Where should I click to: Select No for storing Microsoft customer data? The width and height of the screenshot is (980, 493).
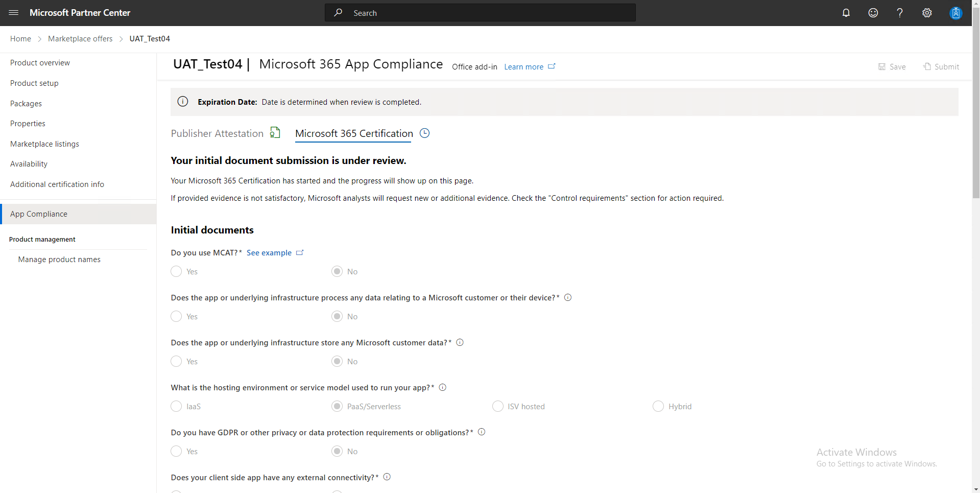coord(337,361)
